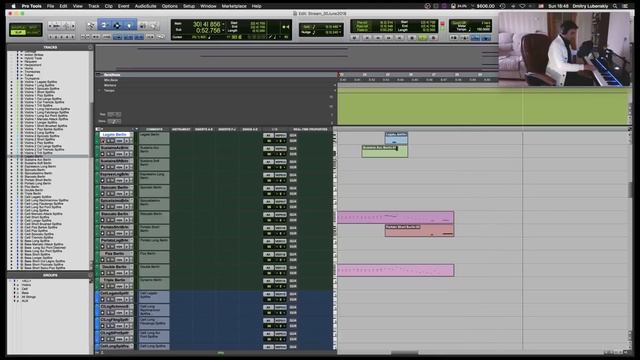Click Go to End in transport
Viewport: 640px width, 360px height.
tap(399, 38)
